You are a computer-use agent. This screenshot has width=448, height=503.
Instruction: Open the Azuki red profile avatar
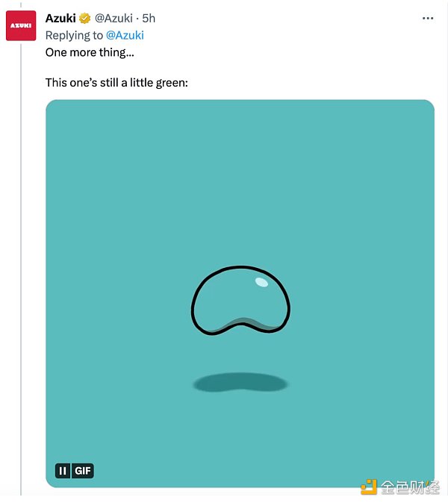tap(21, 25)
